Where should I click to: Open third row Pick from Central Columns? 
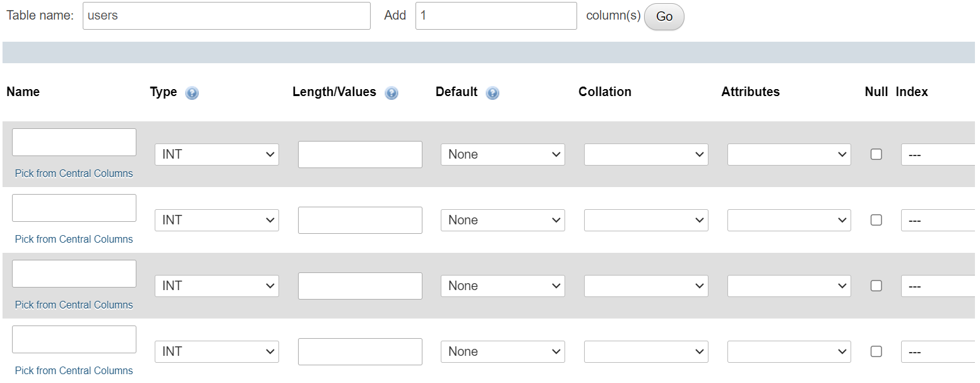74,305
